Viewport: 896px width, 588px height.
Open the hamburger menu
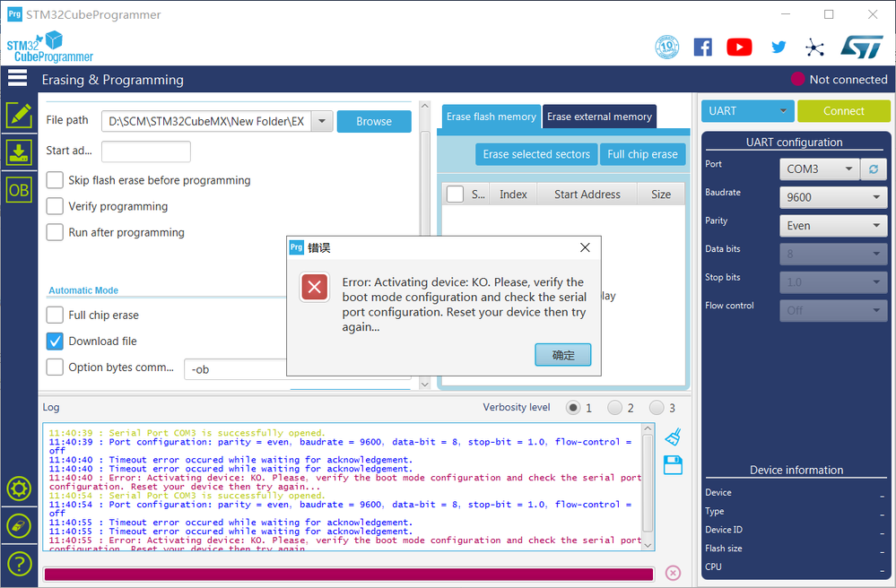click(x=17, y=78)
